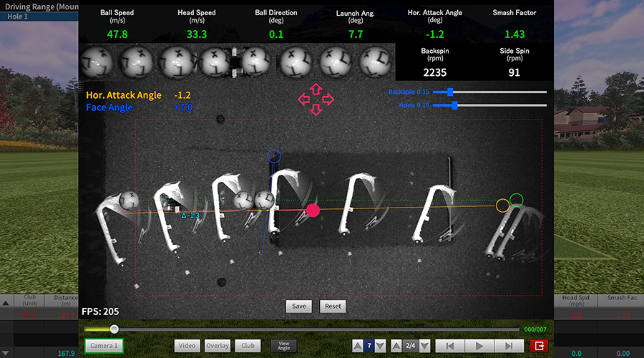
Task: Click the Backspin slider handle
Action: click(450, 92)
